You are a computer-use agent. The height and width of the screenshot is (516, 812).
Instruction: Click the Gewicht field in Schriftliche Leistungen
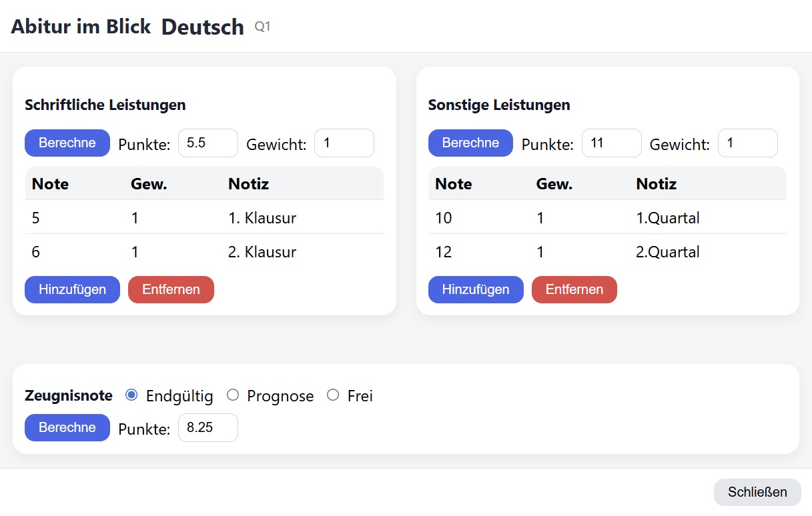[x=344, y=143]
